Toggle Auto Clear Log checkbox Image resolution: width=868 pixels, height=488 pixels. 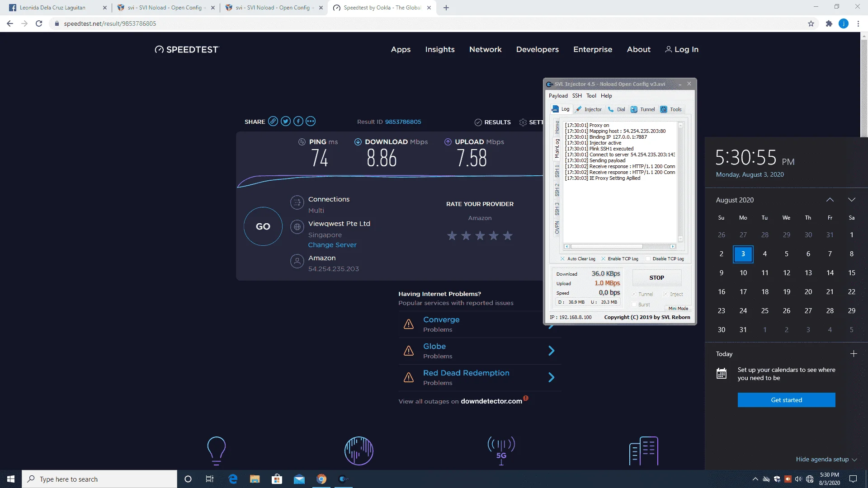[x=562, y=259]
